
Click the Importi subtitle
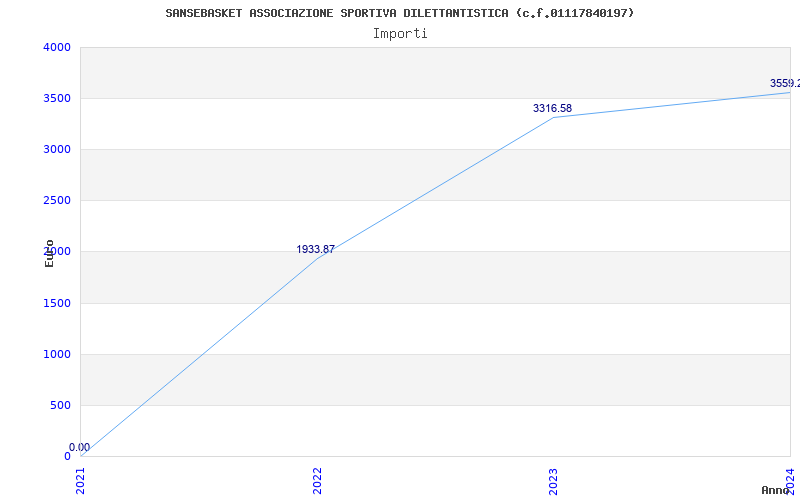coord(400,34)
